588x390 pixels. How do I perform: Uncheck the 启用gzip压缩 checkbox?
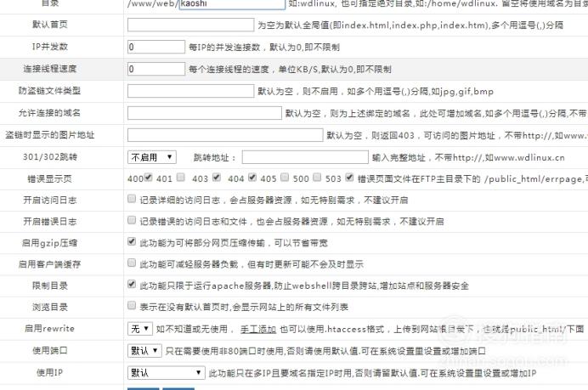[132, 241]
